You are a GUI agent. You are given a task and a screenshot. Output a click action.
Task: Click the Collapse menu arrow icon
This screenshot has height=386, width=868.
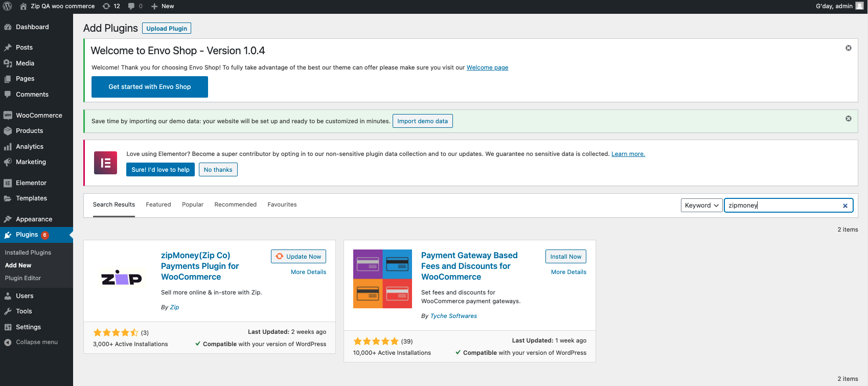tap(8, 343)
